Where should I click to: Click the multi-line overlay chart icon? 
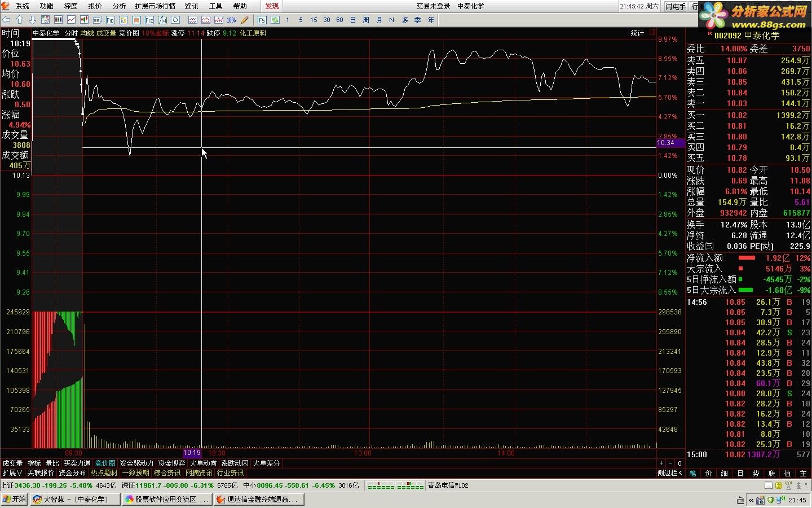[219, 20]
